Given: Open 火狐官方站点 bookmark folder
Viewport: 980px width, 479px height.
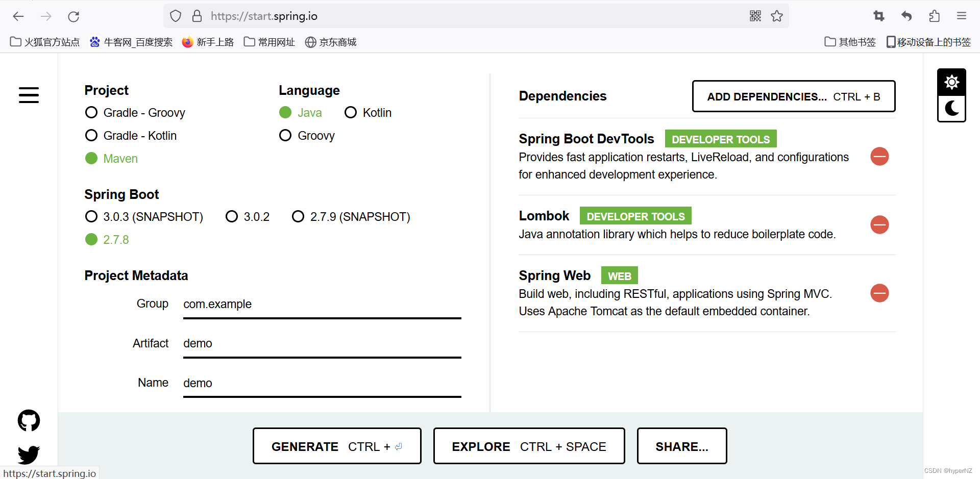Looking at the screenshot, I should click(45, 42).
